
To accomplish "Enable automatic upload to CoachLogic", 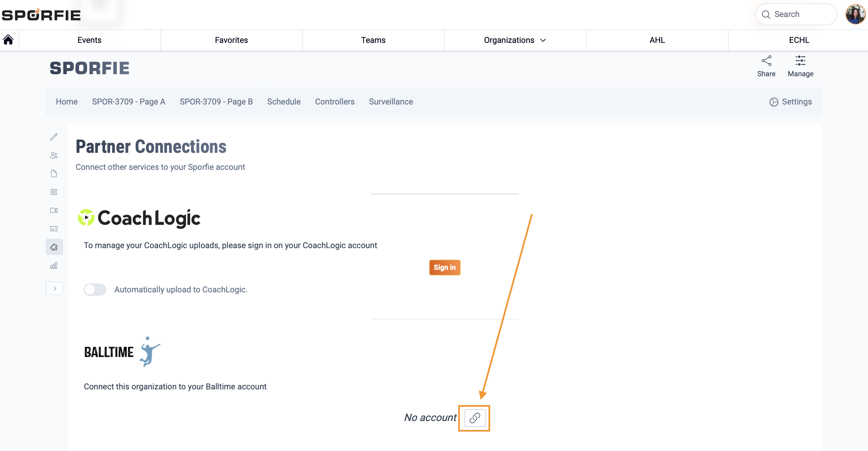I will pyautogui.click(x=95, y=290).
